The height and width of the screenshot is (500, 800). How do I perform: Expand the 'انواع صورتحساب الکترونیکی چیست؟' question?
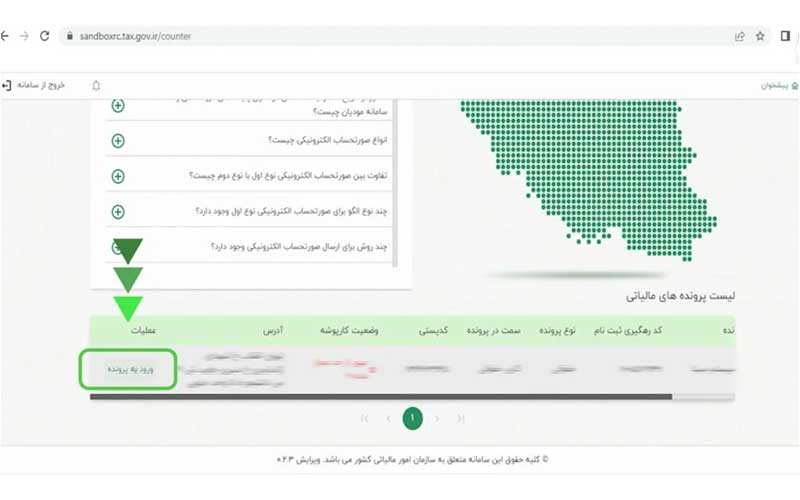[x=118, y=140]
